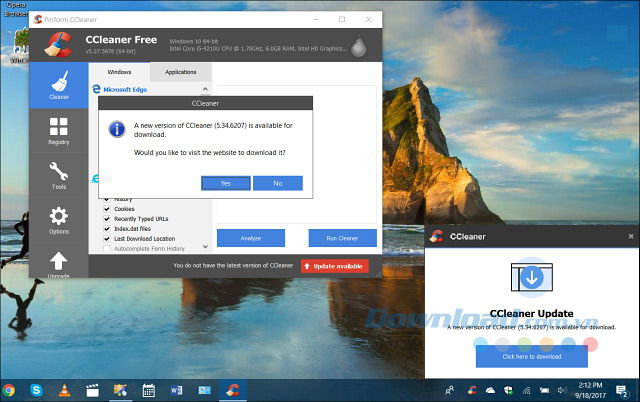Click the blue info icon in dialog
This screenshot has width=640, height=402.
[x=117, y=129]
